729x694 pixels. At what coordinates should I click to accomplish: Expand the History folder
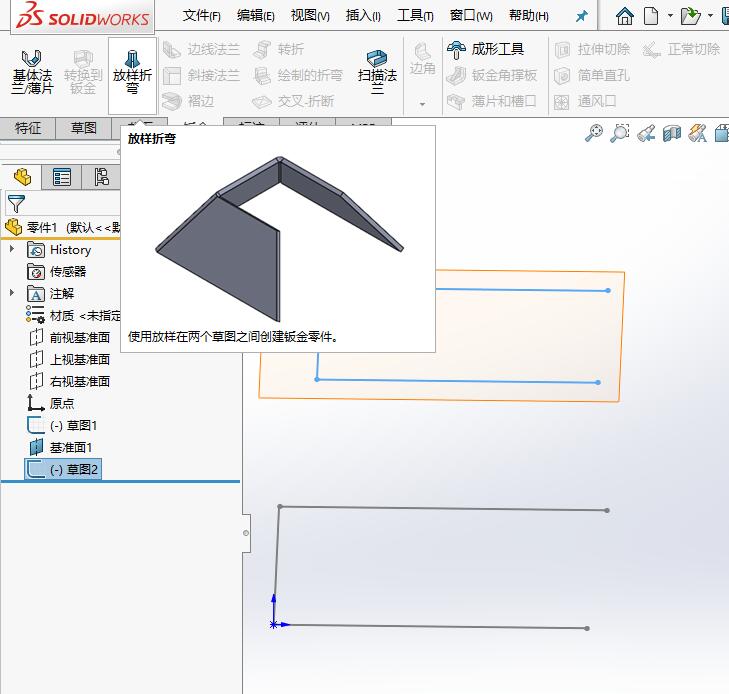(12, 249)
